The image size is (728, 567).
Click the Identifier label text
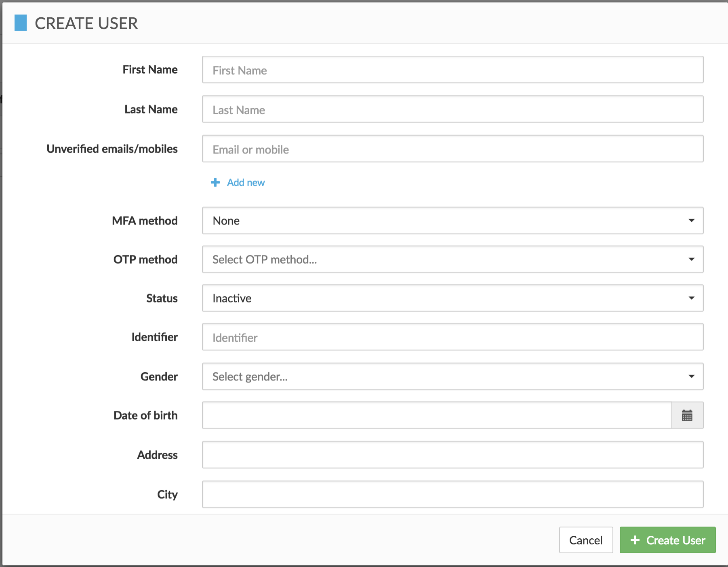pos(155,337)
